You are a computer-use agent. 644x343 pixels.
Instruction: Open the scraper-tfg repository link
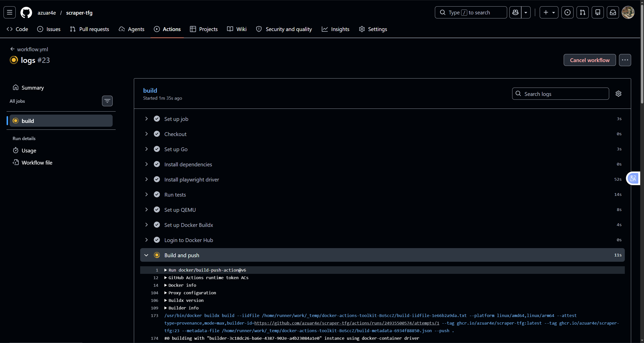click(x=79, y=13)
